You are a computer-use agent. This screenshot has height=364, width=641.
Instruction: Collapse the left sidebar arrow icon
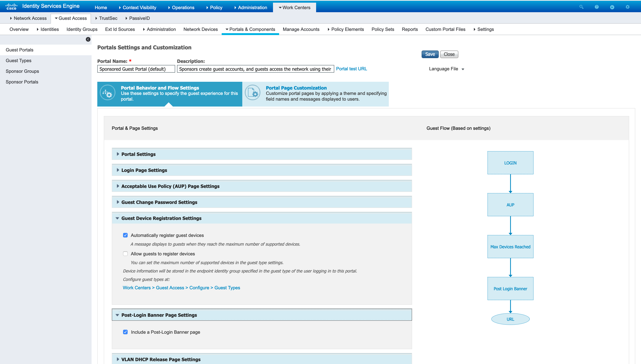coord(88,39)
